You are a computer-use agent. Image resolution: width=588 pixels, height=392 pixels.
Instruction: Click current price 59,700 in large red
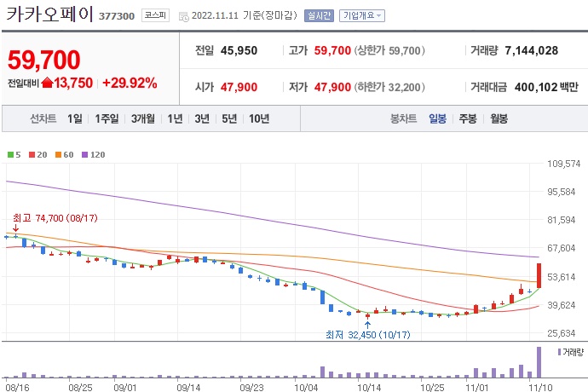pos(43,60)
